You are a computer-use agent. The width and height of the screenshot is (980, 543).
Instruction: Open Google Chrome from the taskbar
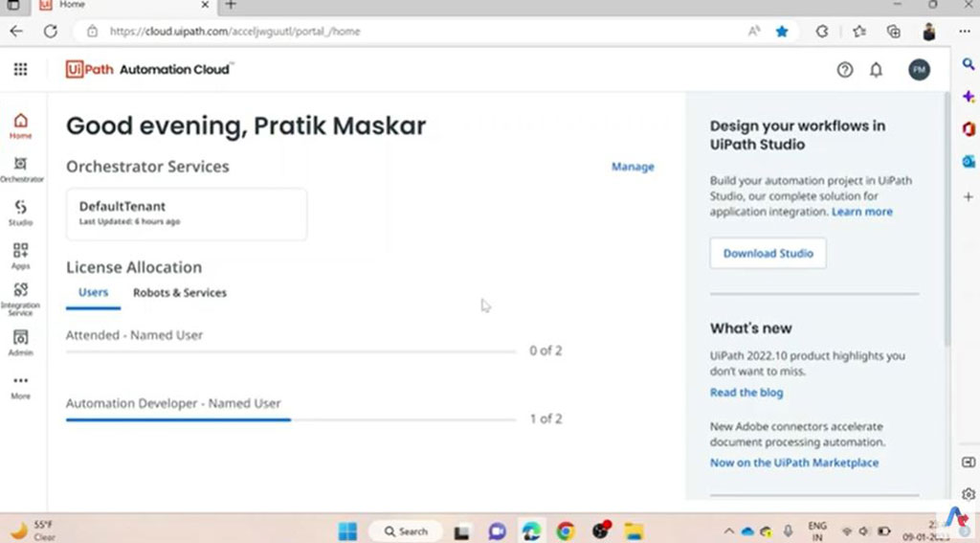point(566,532)
